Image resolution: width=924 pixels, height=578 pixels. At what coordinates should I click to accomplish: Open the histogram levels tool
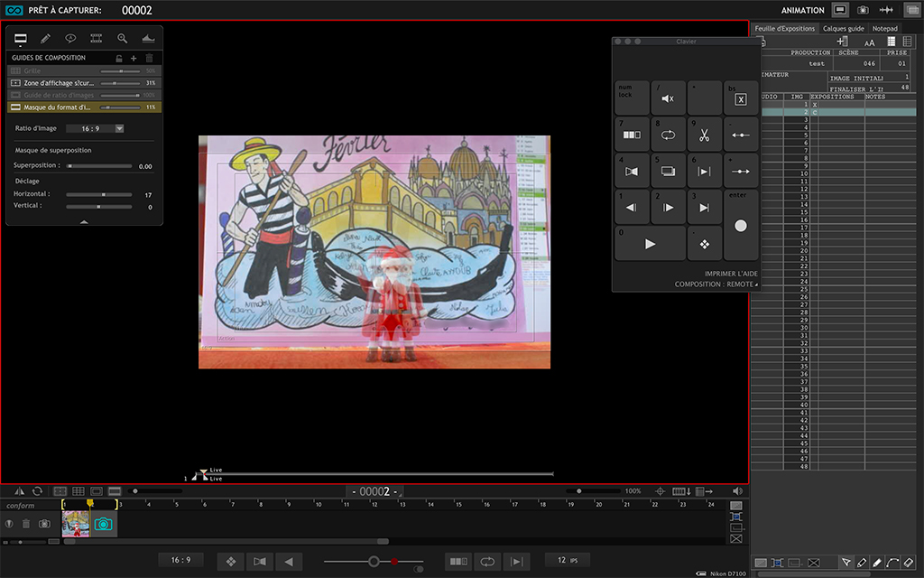click(148, 38)
